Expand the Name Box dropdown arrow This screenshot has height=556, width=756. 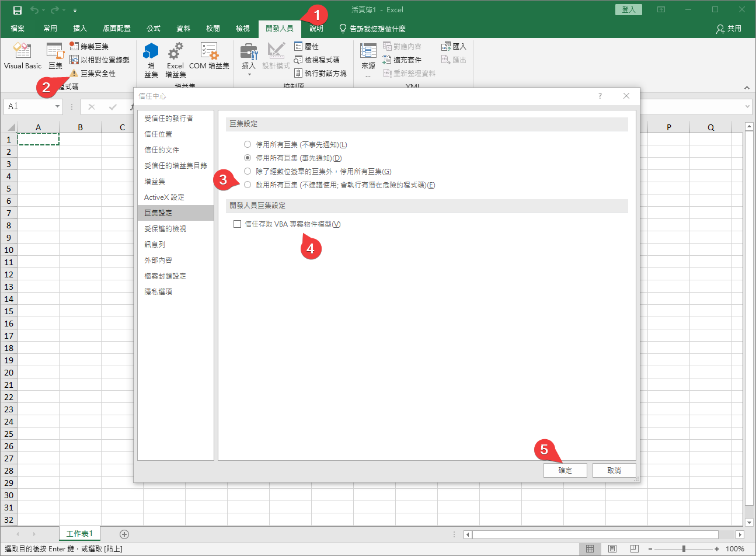57,106
